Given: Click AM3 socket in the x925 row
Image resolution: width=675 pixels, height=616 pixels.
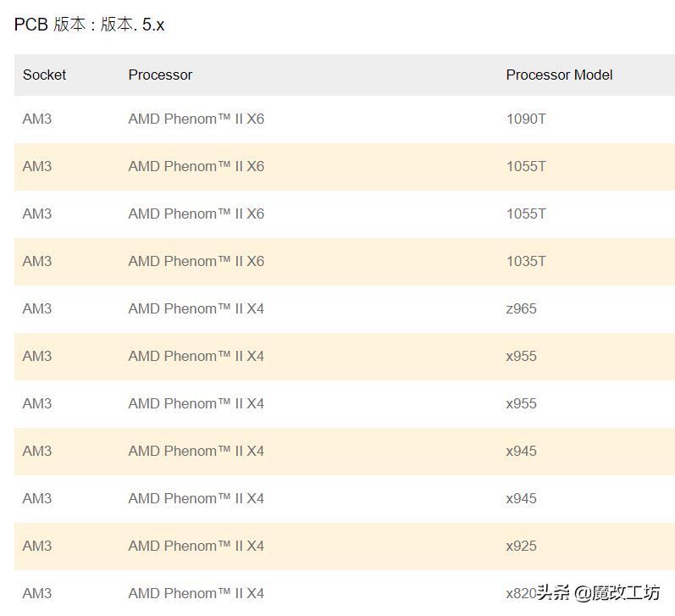Looking at the screenshot, I should click(37, 546).
